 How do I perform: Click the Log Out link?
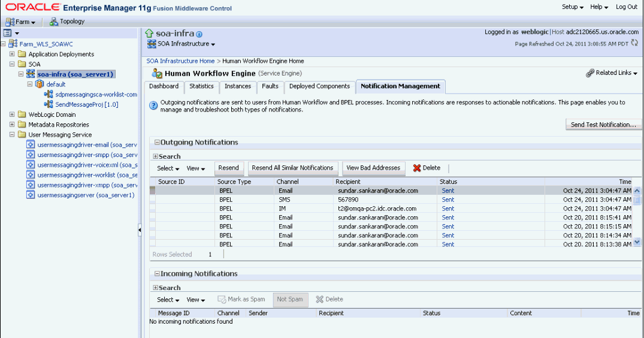pyautogui.click(x=627, y=7)
